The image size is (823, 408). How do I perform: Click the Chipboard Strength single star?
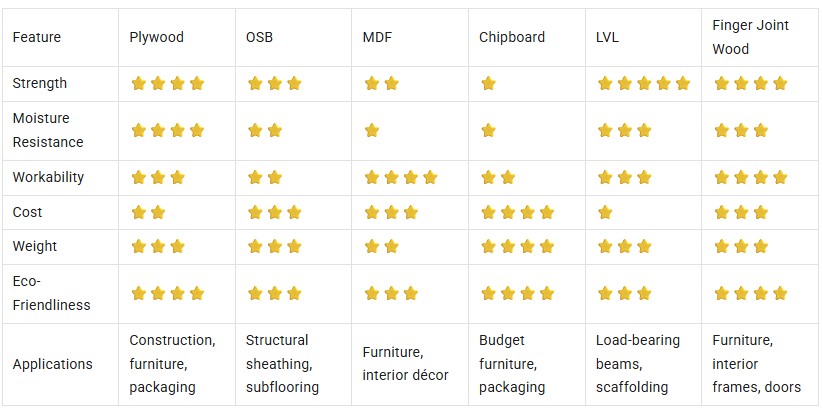point(488,83)
